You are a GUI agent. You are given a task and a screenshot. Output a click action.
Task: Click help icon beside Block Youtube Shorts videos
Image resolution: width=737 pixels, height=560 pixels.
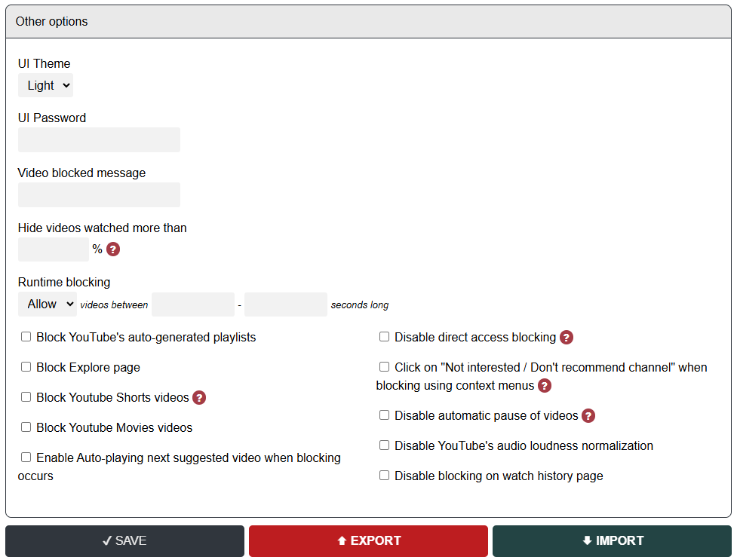199,397
